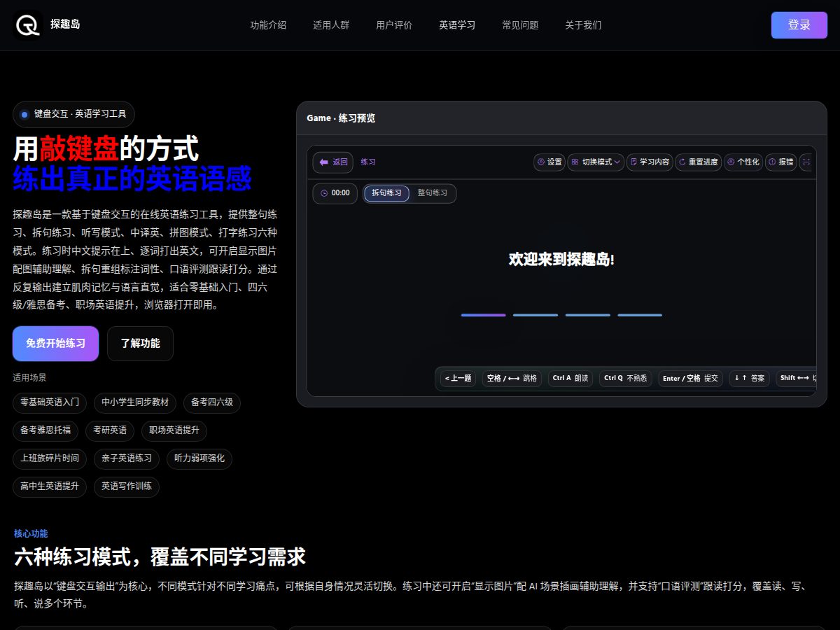Select the 备考四六级 tag
Screen dimensions: 840x630
(x=212, y=402)
